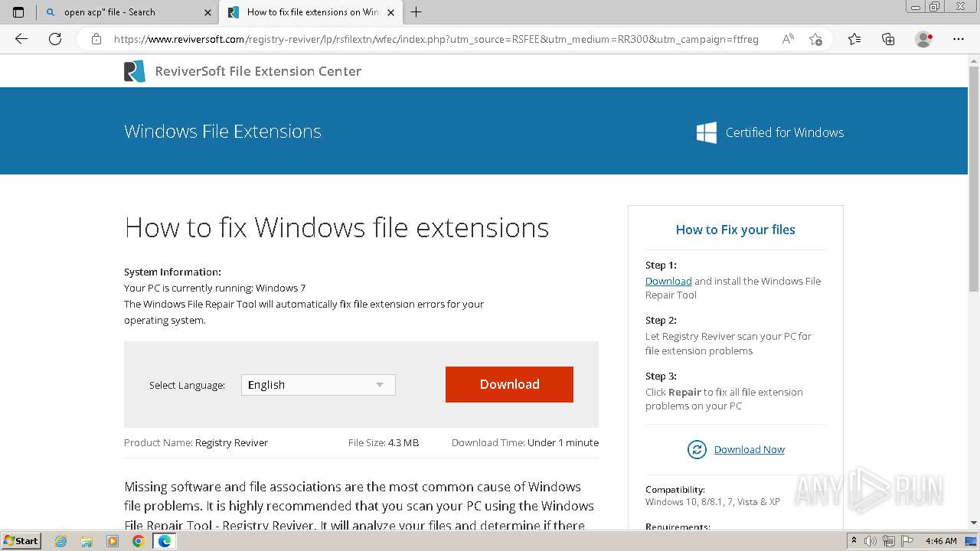Click the scrollbar up arrow
This screenshot has height=551, width=980.
[x=974, y=60]
